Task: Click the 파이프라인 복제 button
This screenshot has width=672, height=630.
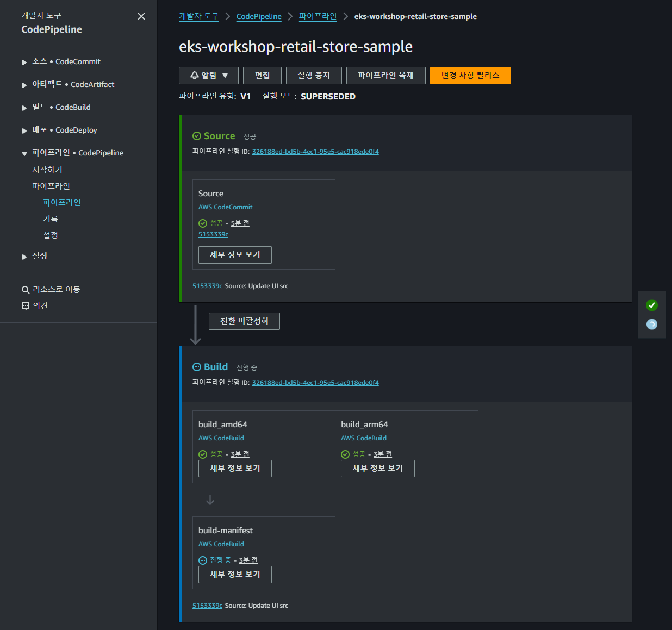Action: point(385,76)
